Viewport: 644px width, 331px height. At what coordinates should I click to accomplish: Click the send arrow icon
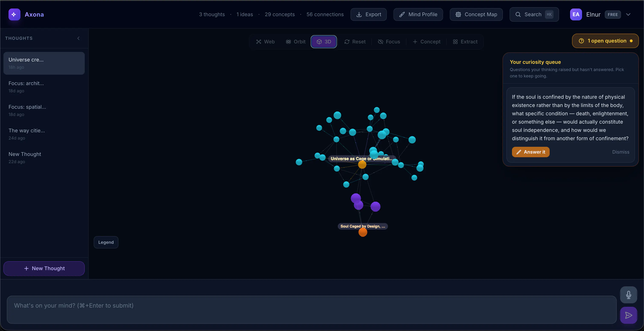pyautogui.click(x=628, y=315)
